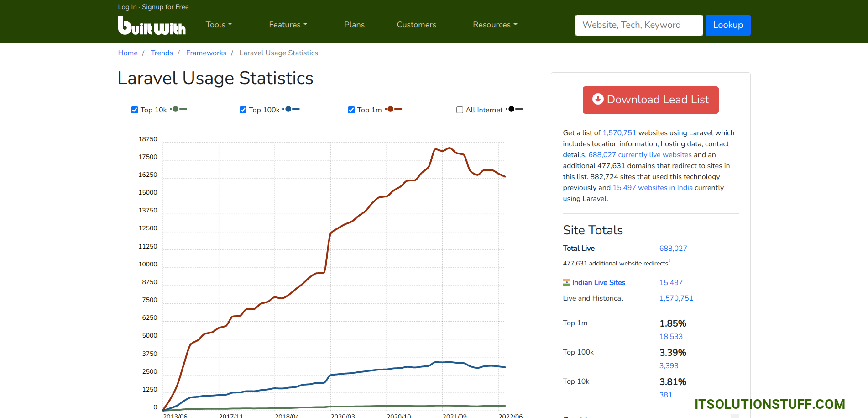The image size is (868, 418).
Task: Click the 1.85% Top 1m percentage
Action: click(x=673, y=323)
